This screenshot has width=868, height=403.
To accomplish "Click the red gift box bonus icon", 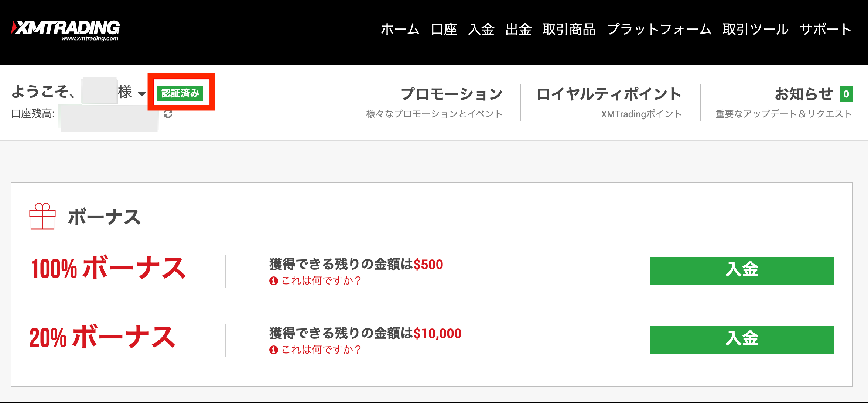I will [42, 216].
